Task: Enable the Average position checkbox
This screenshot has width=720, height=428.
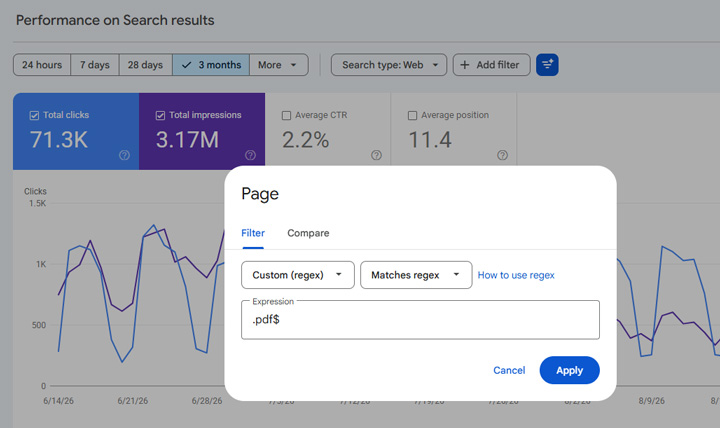Action: (x=412, y=115)
